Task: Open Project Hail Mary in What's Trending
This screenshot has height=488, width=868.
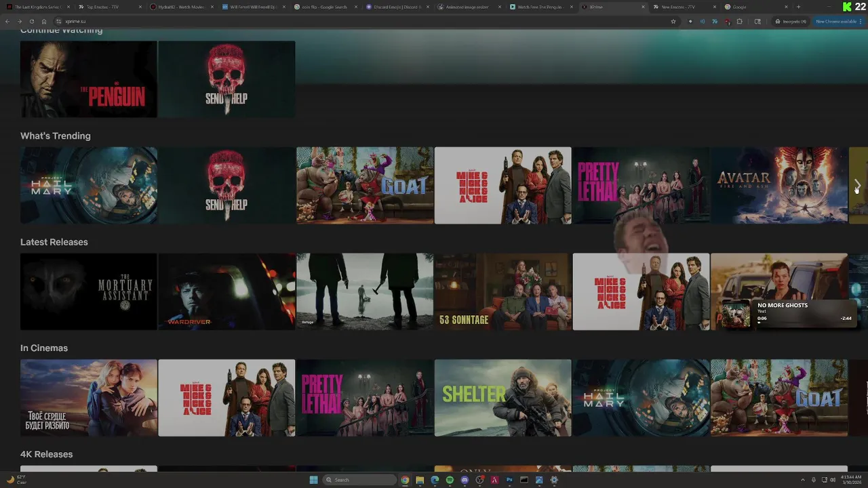Action: 89,185
